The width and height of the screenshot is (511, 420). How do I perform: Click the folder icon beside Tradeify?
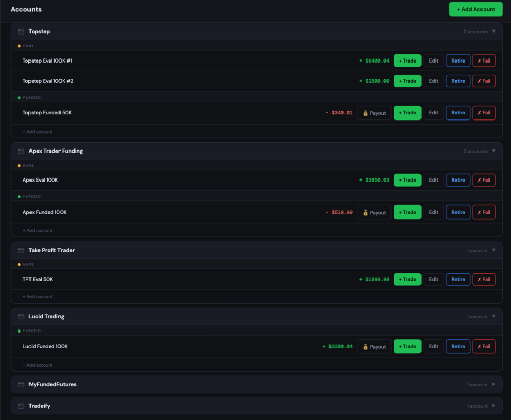21,406
